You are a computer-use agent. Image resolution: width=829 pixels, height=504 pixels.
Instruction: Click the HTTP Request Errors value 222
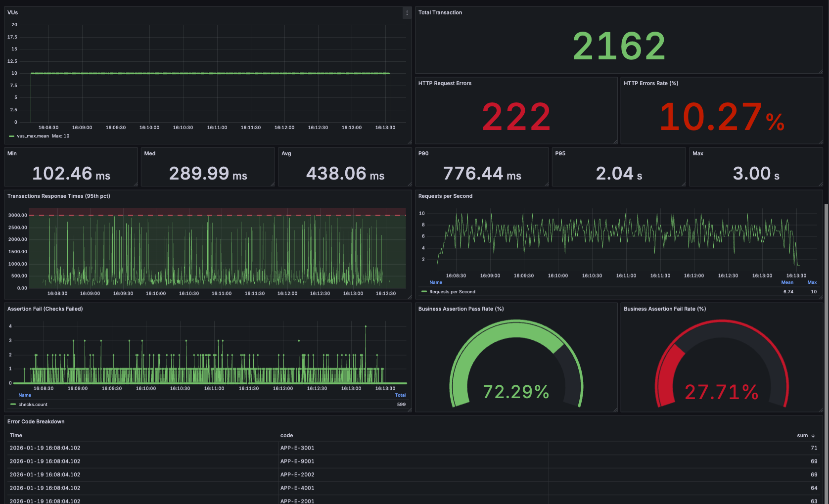pyautogui.click(x=516, y=117)
